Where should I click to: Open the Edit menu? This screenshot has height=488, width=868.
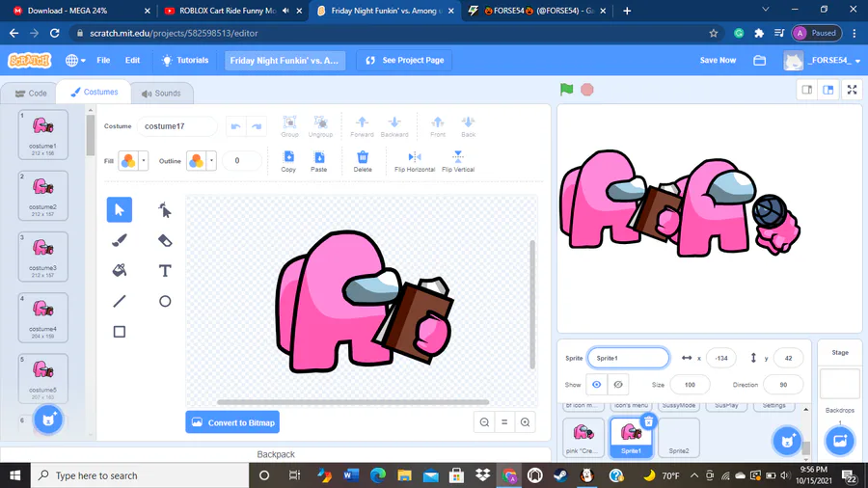[x=132, y=61]
